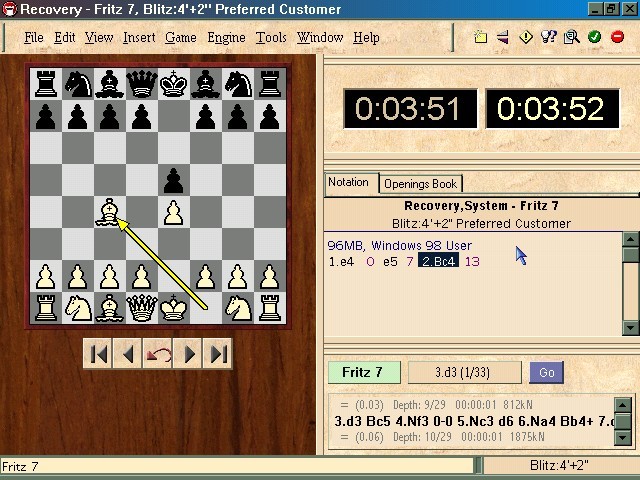
Task: Click the red stop icon
Action: (x=617, y=37)
